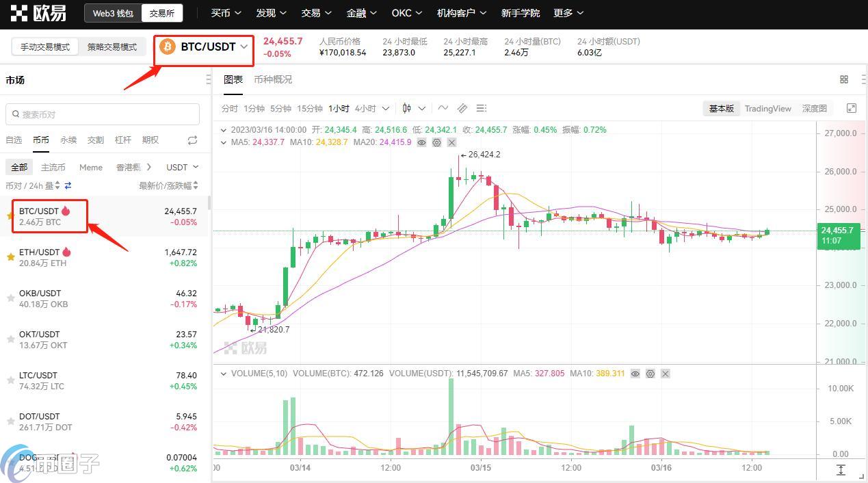Remove the VOLUME indicator with X
Screen dimensions: 868x483
tap(665, 374)
